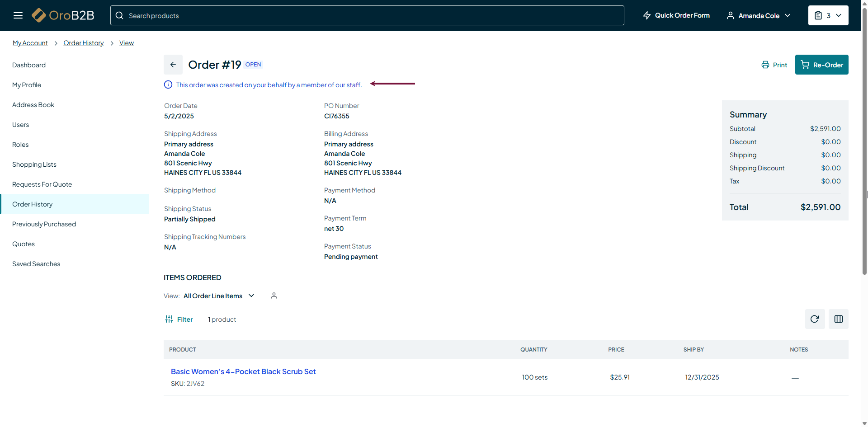This screenshot has width=868, height=427.
Task: Click the person icon next to view selector
Action: click(274, 296)
